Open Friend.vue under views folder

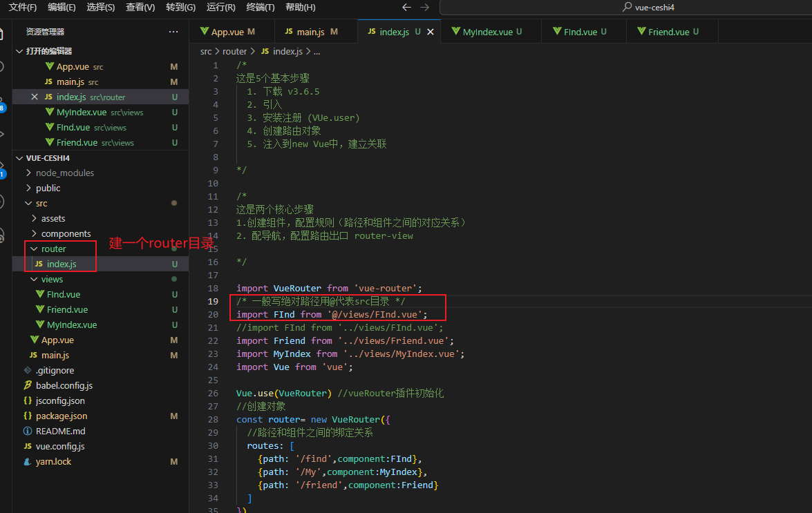point(100,309)
